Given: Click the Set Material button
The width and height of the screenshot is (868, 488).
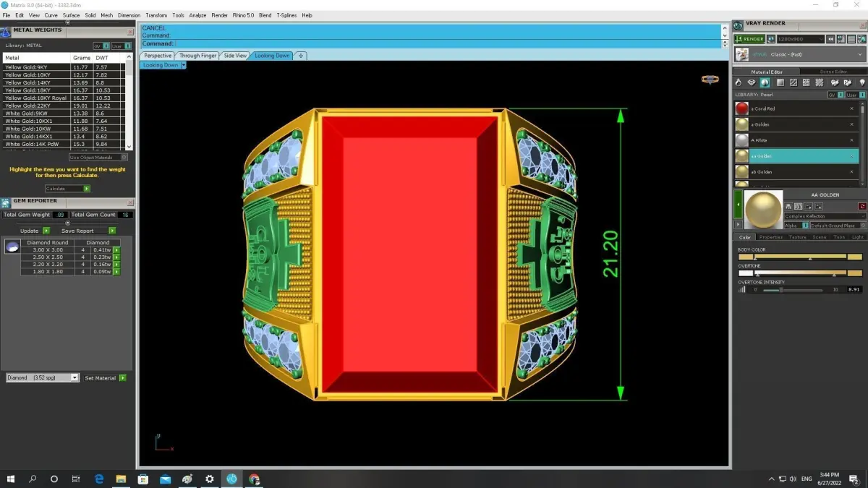Looking at the screenshot, I should tap(106, 378).
